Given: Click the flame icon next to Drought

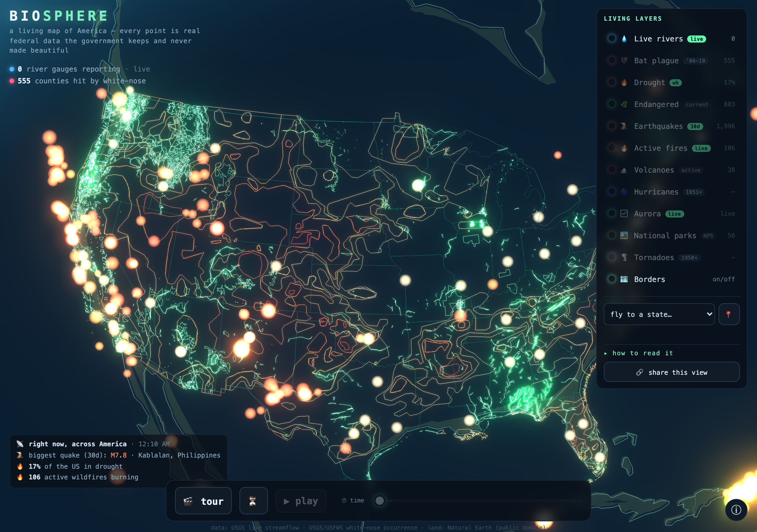Looking at the screenshot, I should click(x=624, y=82).
